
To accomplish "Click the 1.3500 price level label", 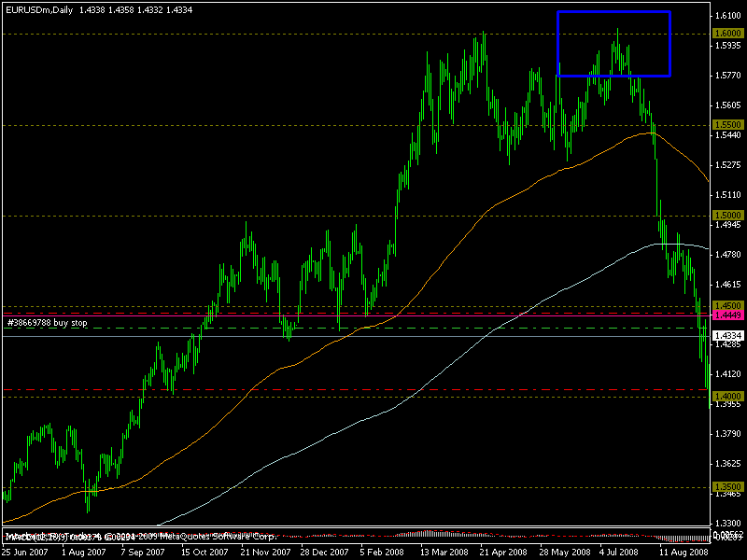I will click(727, 487).
